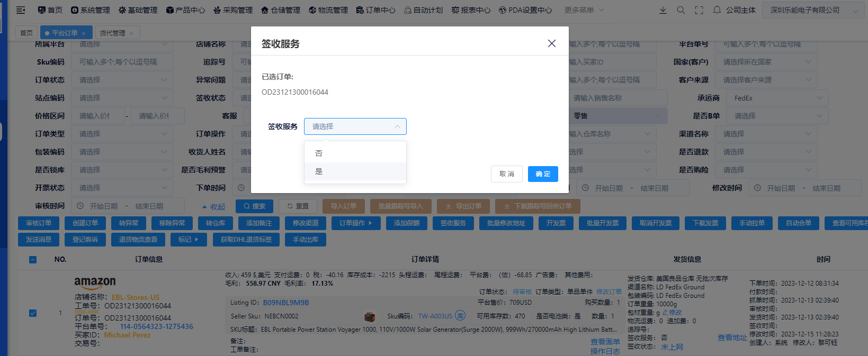Toggle the sidebar collapse hamburger icon
The image size is (868, 356).
tap(20, 10)
